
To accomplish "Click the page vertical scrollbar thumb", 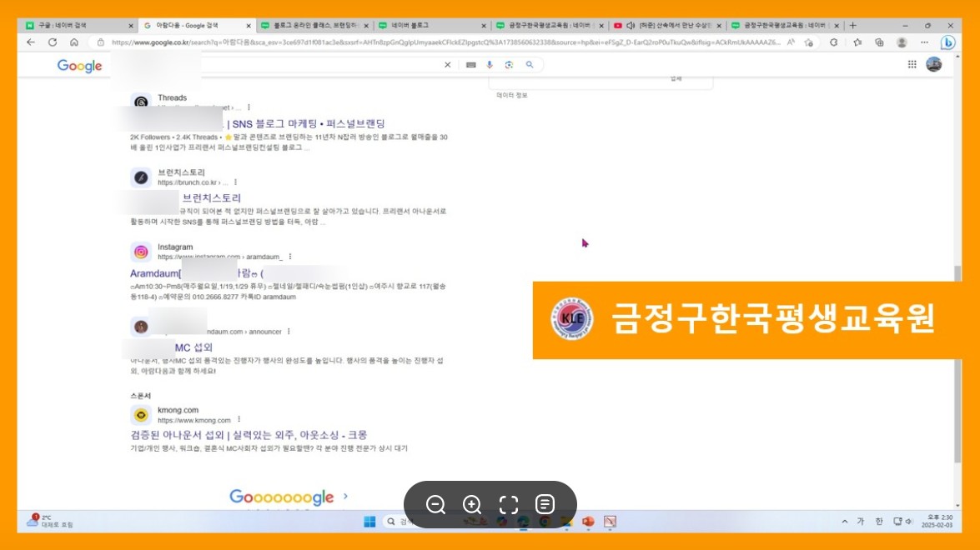I will click(957, 364).
